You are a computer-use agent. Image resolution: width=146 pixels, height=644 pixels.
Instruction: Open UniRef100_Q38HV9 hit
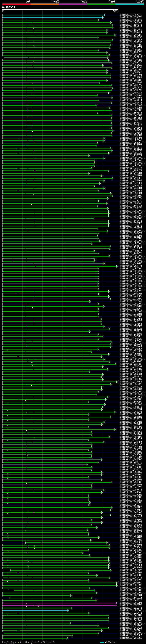pyautogui.click(x=131, y=85)
